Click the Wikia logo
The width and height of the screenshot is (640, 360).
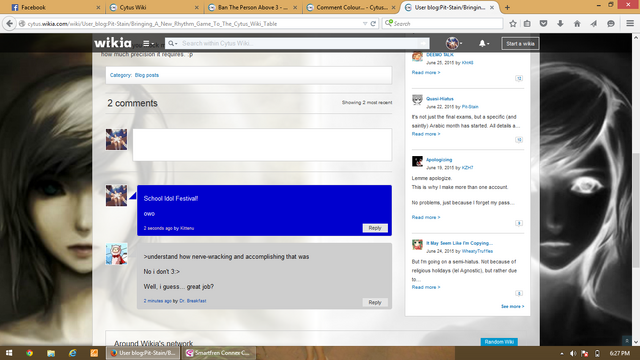coord(113,43)
